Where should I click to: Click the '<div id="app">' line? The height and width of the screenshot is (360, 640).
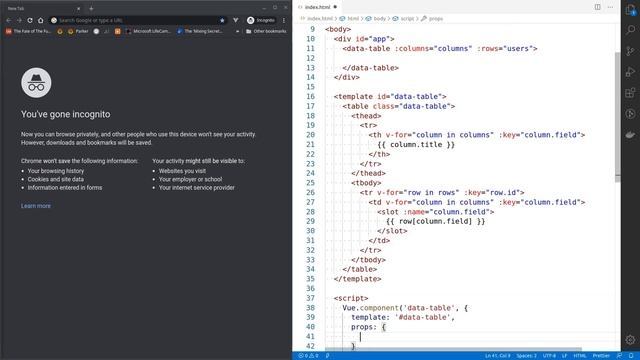(x=364, y=39)
